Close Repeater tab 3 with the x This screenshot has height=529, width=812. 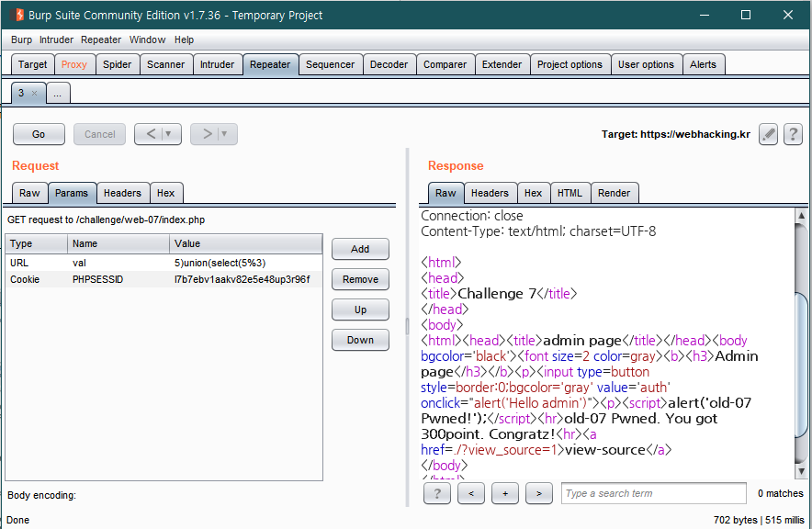34,93
